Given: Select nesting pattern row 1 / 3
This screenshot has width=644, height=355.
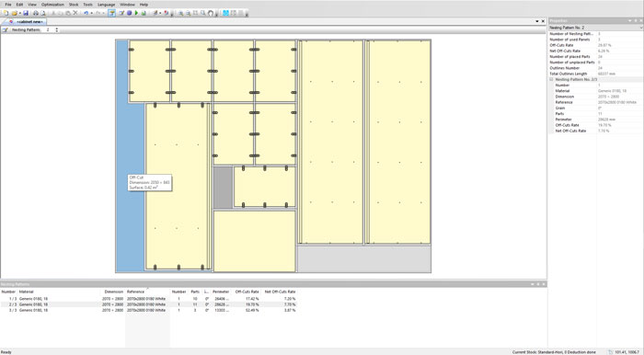Looking at the screenshot, I should [x=148, y=299].
